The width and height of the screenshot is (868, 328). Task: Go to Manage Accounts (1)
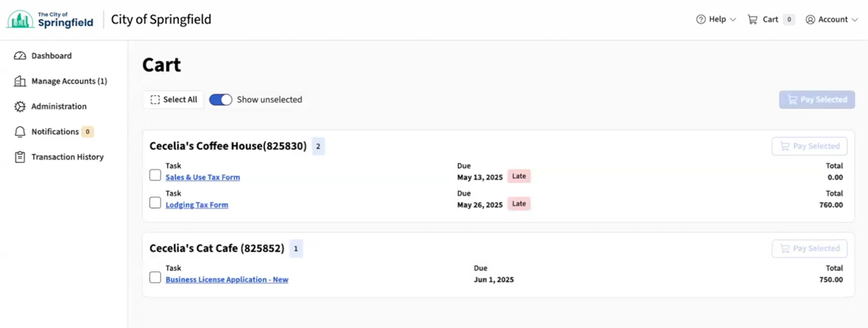(x=69, y=82)
